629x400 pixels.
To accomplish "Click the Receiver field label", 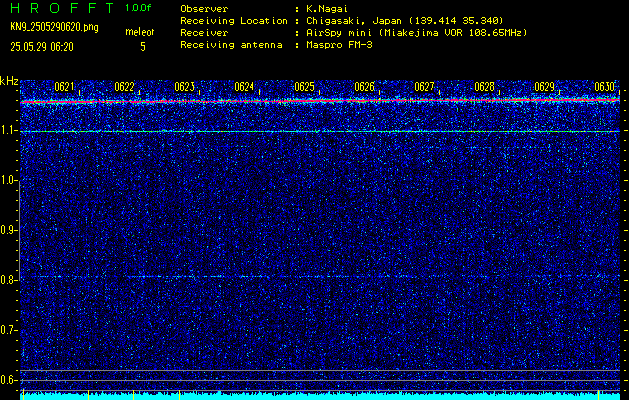I will coord(204,33).
